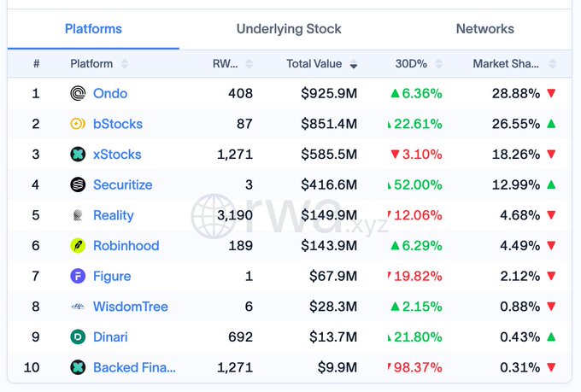The height and width of the screenshot is (392, 581).
Task: Click Securitize's 12.99% market share
Action: [x=516, y=184]
